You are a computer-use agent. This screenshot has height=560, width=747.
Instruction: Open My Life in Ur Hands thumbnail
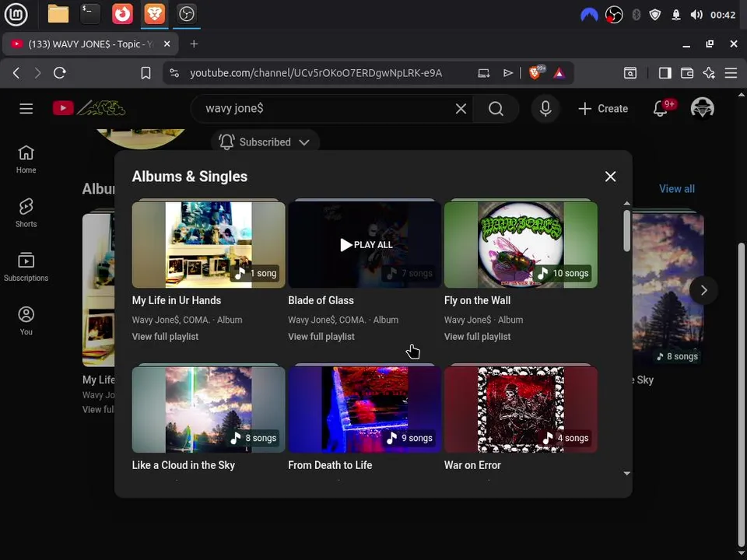[x=209, y=245]
